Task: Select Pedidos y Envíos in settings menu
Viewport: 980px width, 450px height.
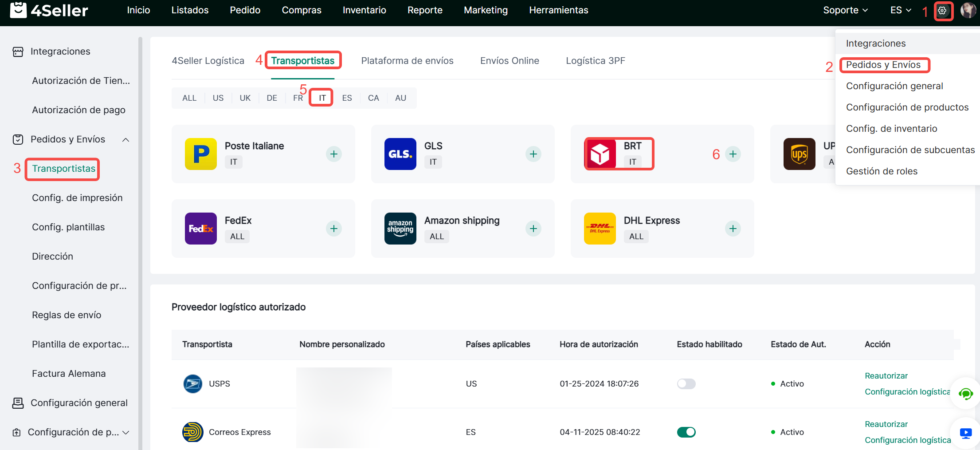Action: point(883,65)
